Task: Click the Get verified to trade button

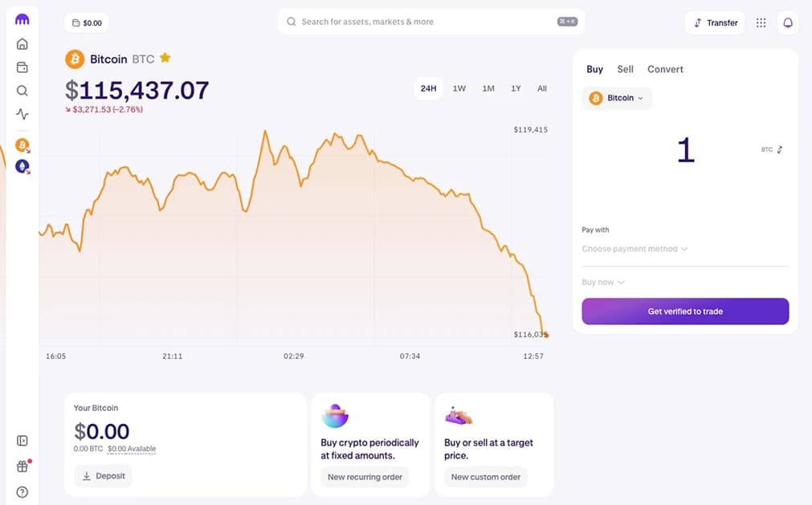Action: coord(684,312)
